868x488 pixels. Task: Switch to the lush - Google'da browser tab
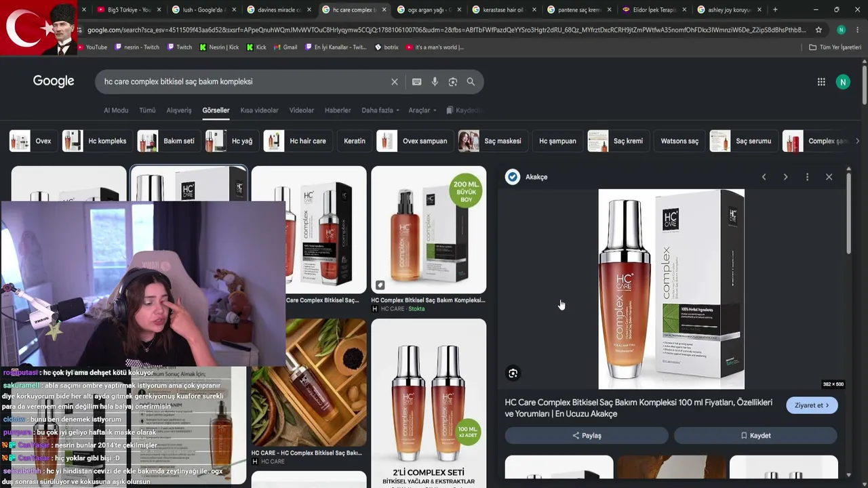pos(204,9)
